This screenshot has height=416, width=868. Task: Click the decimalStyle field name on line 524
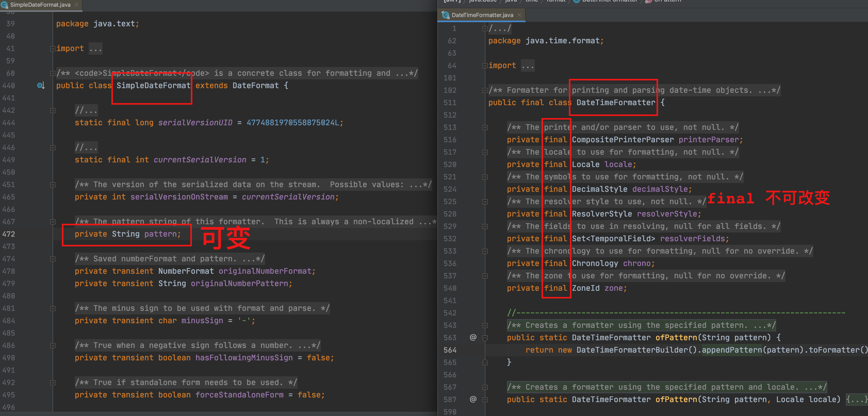point(660,189)
